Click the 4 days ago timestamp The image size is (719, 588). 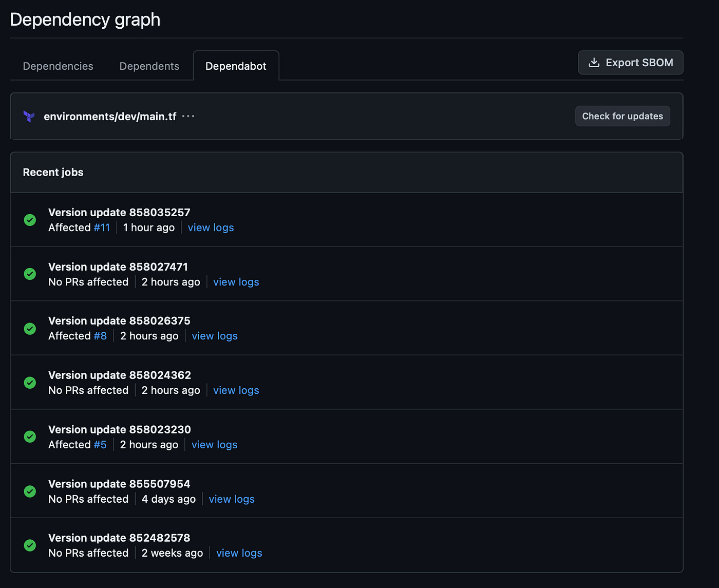tap(168, 499)
